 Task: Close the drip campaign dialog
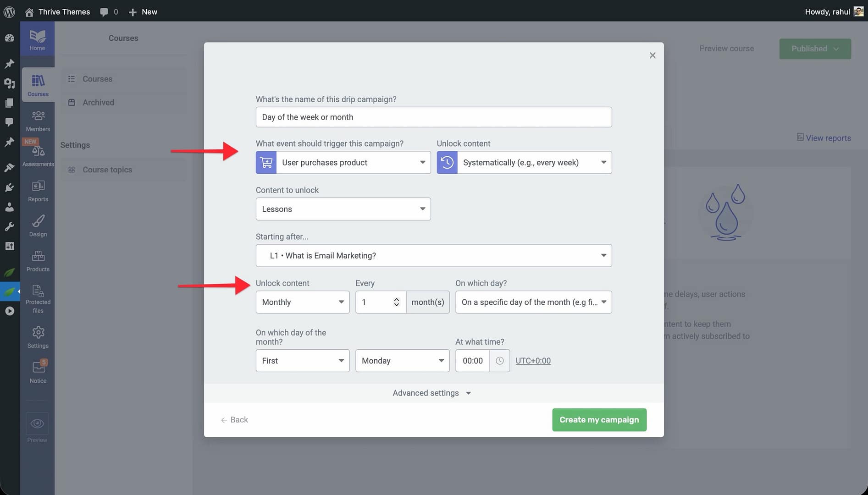(x=652, y=55)
